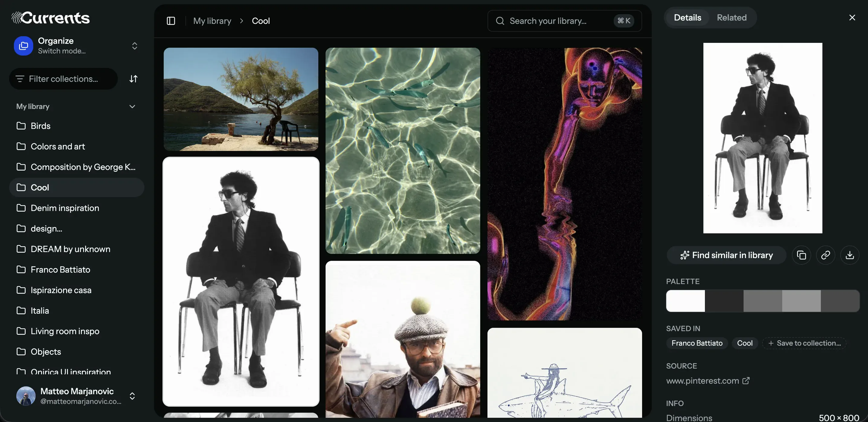Open www.pinterest.com source link

[x=702, y=381]
